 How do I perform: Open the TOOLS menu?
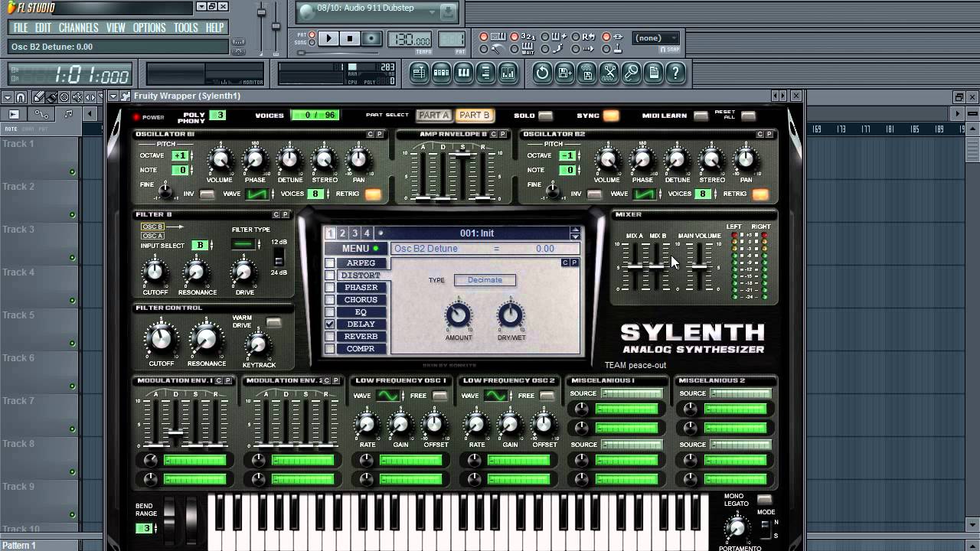tap(185, 28)
